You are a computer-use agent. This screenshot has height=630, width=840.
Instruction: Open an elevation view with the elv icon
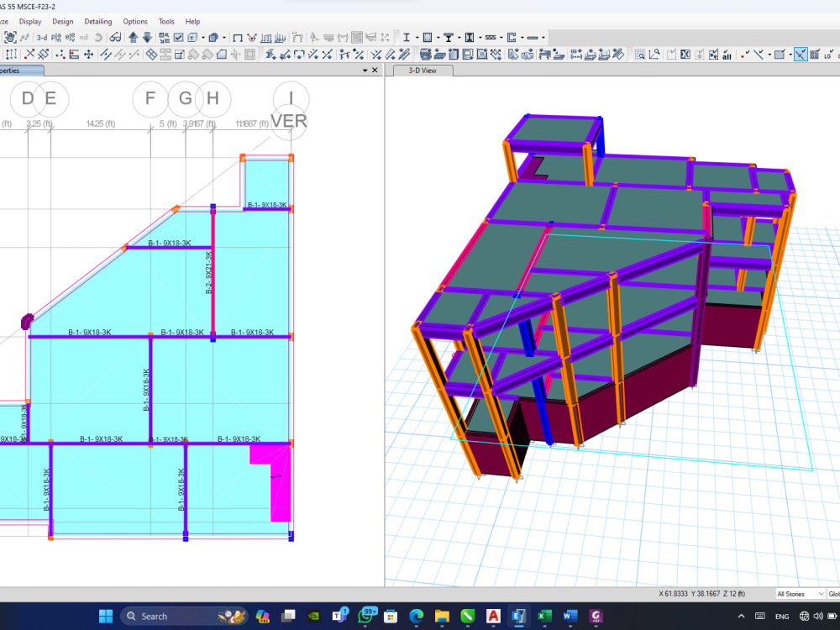[69, 37]
